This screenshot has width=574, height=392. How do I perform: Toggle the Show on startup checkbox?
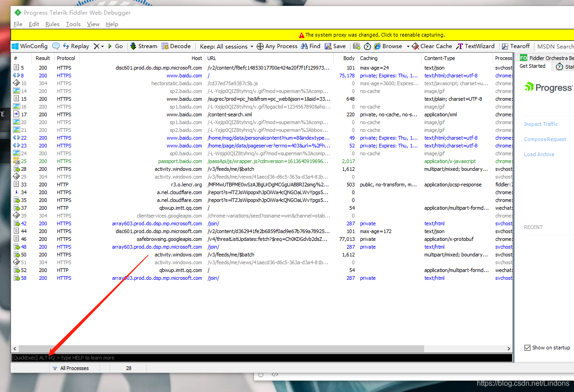527,348
